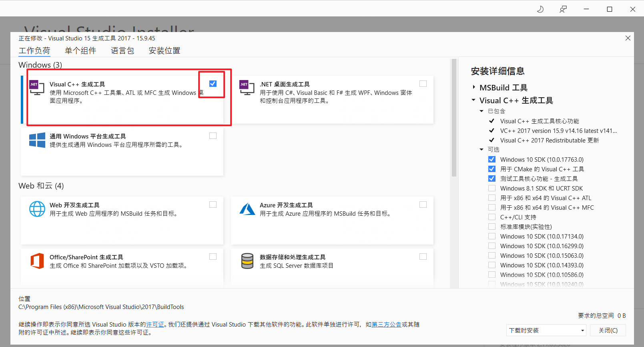
Task: Check the Web 开发生成工具 checkbox
Action: coord(213,205)
